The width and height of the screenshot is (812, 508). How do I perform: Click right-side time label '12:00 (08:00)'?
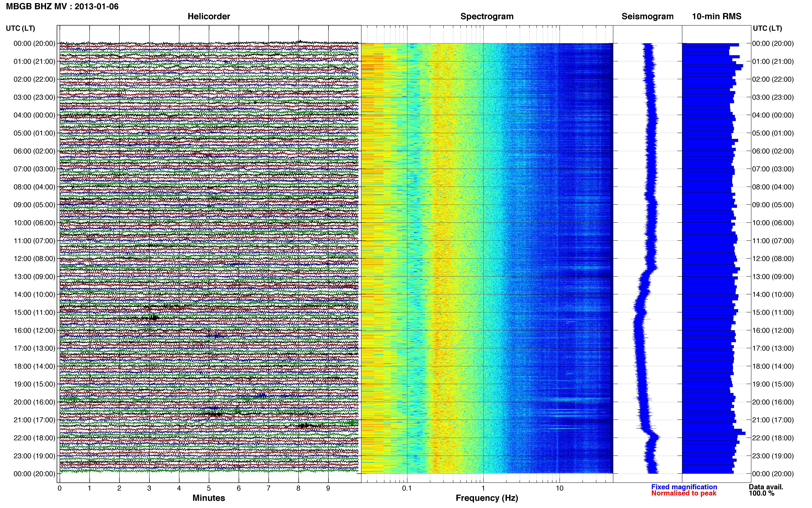click(773, 259)
